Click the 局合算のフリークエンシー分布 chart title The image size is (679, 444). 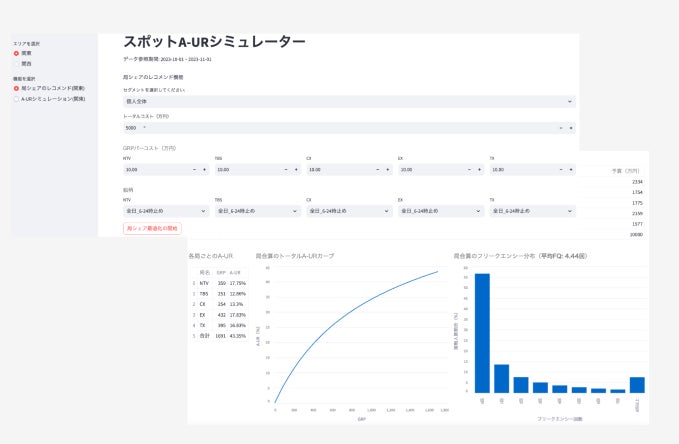pos(521,256)
